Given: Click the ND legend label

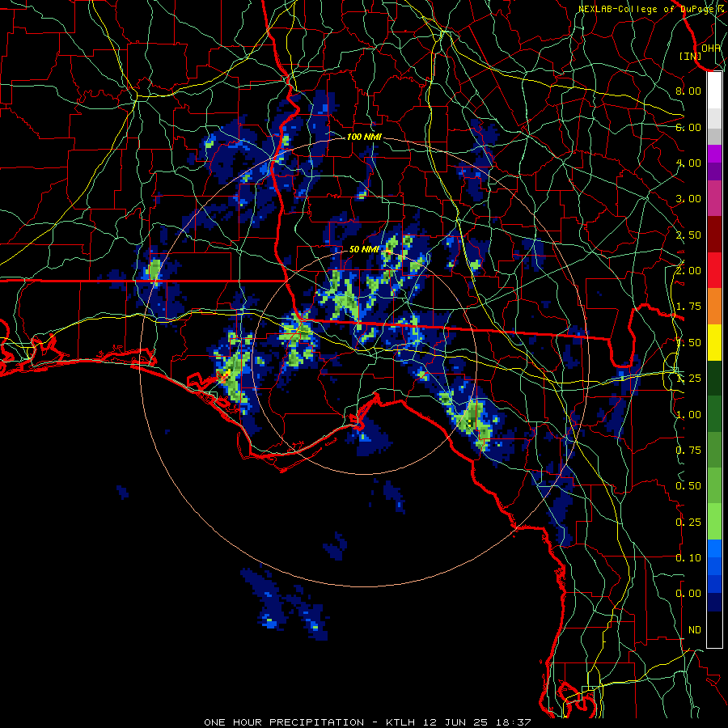Looking at the screenshot, I should [x=695, y=630].
